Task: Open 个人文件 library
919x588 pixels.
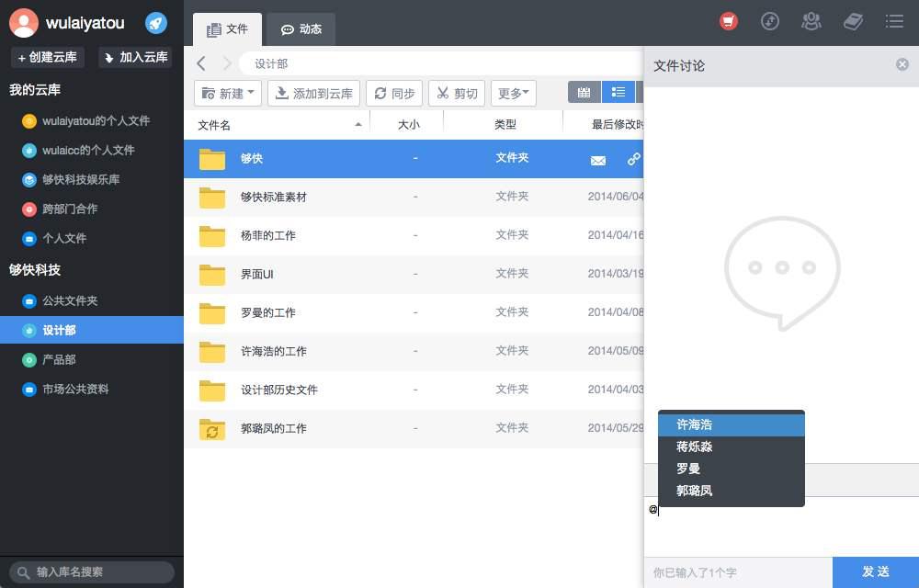Action: tap(92, 238)
